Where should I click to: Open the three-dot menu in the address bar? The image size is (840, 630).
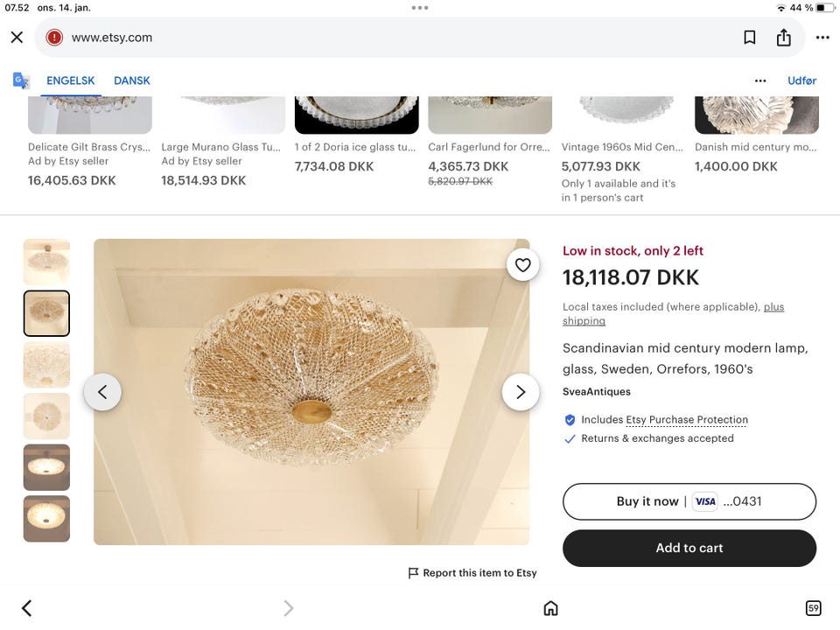(x=822, y=37)
